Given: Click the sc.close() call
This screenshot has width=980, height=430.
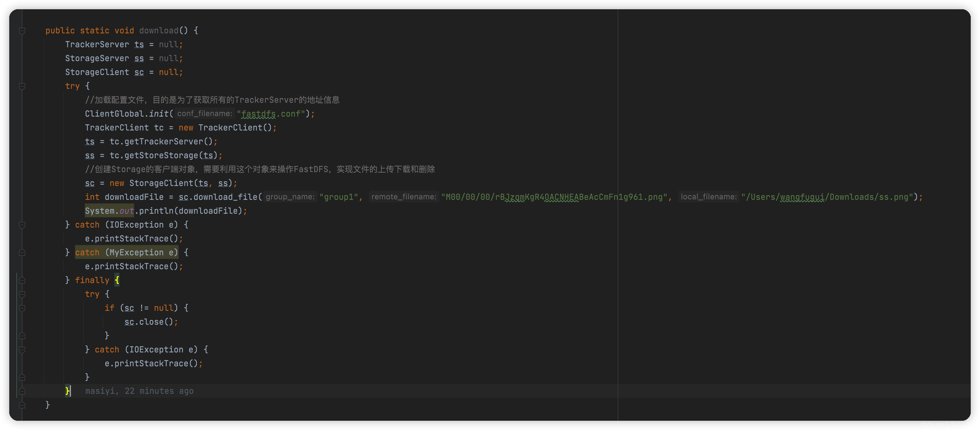Looking at the screenshot, I should tap(149, 322).
